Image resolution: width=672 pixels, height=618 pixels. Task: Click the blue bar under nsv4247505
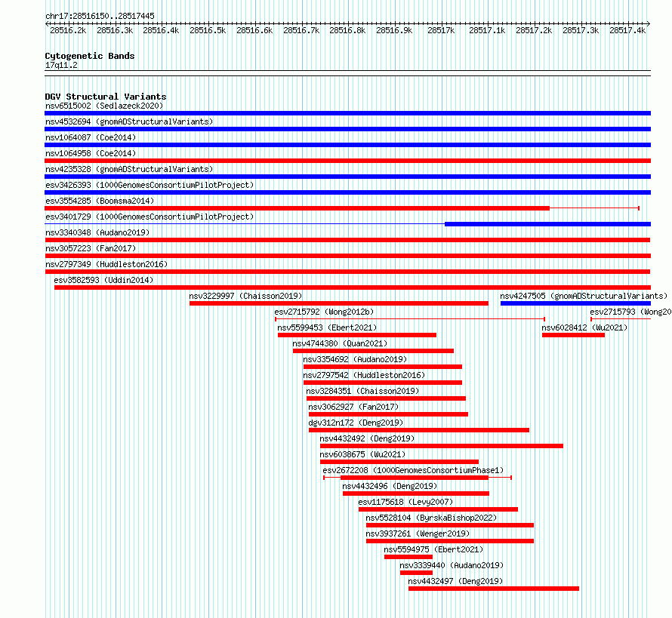575,303
